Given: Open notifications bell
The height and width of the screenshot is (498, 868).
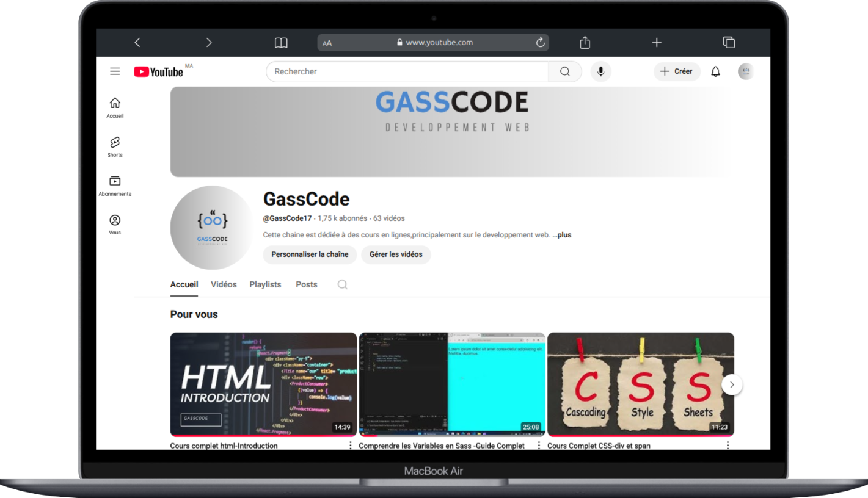Looking at the screenshot, I should point(715,71).
